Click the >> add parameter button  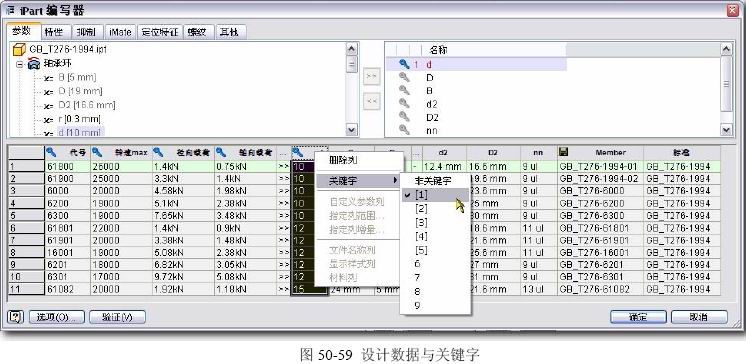click(x=372, y=77)
